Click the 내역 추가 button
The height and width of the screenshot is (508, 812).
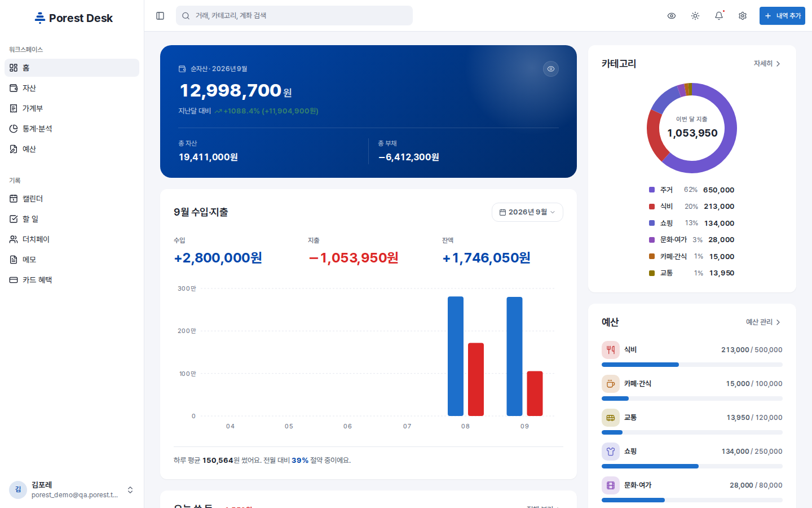click(x=782, y=16)
